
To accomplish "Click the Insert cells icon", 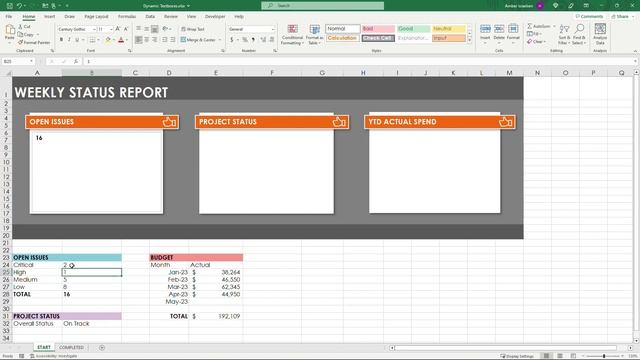I will 485,29.
